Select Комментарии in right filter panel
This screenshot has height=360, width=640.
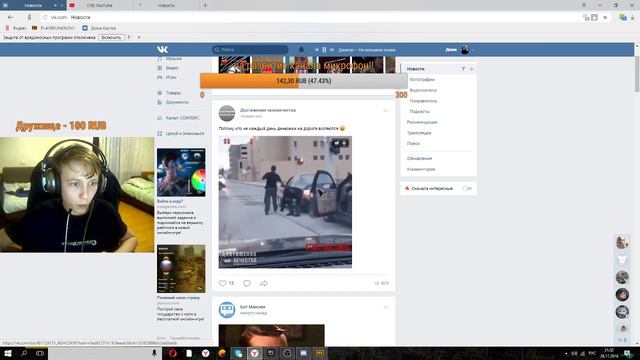(x=421, y=169)
